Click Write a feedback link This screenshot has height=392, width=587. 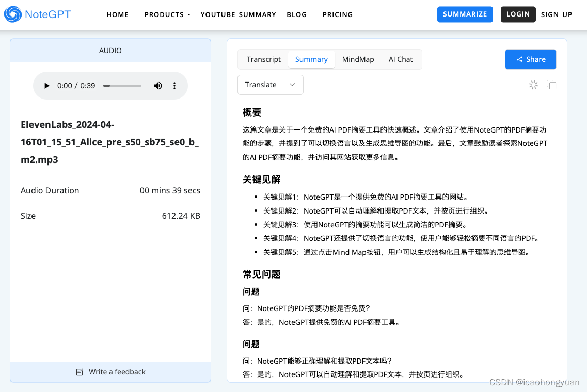tap(110, 372)
